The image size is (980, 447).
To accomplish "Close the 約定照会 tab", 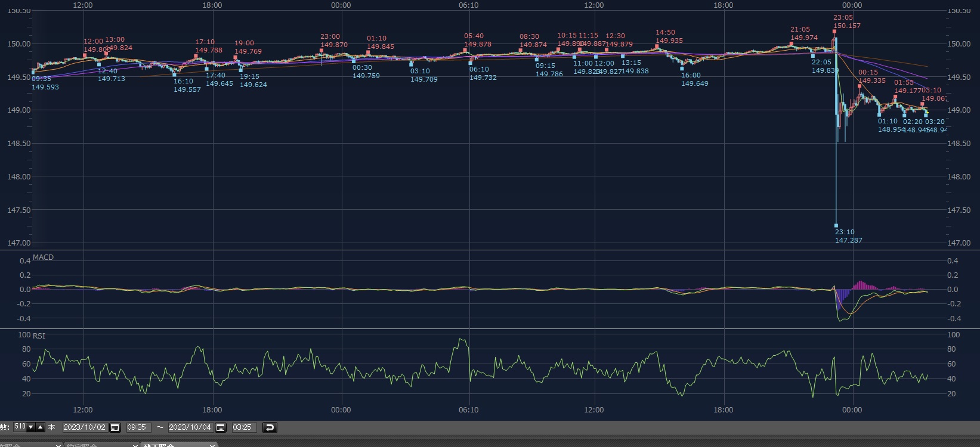I will [136, 445].
